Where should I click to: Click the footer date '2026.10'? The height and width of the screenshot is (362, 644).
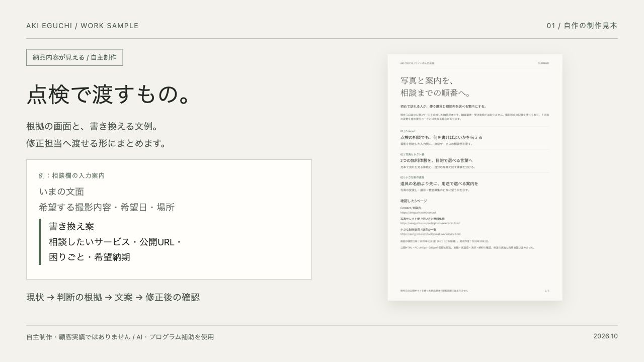click(x=605, y=336)
